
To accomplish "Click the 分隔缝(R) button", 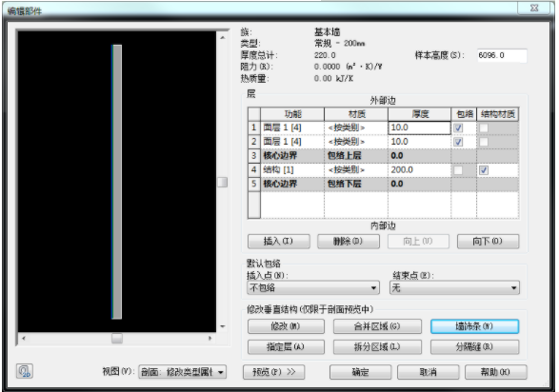I will point(474,346).
